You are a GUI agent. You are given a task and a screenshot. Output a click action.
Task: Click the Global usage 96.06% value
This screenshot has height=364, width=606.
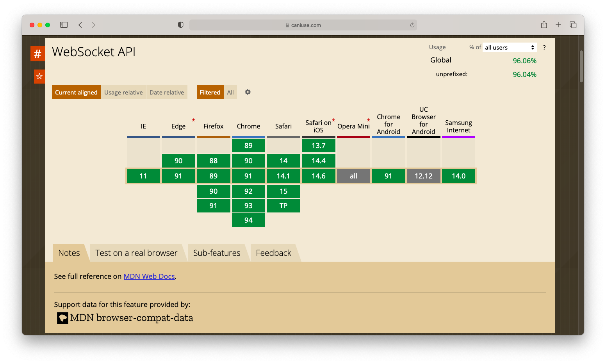pos(524,61)
